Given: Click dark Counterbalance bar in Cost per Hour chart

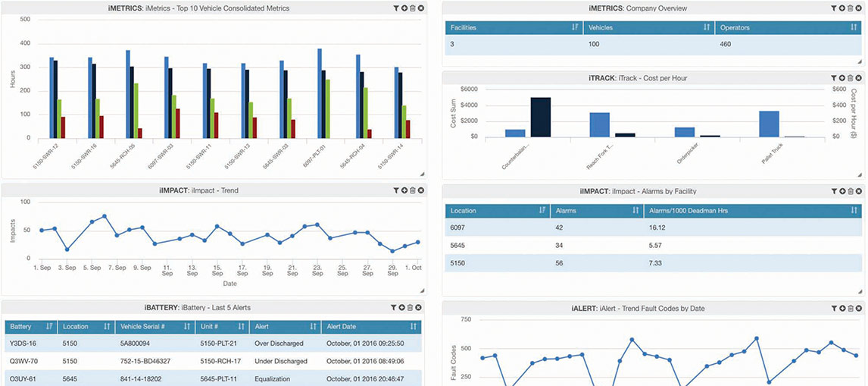Looking at the screenshot, I should (540, 117).
